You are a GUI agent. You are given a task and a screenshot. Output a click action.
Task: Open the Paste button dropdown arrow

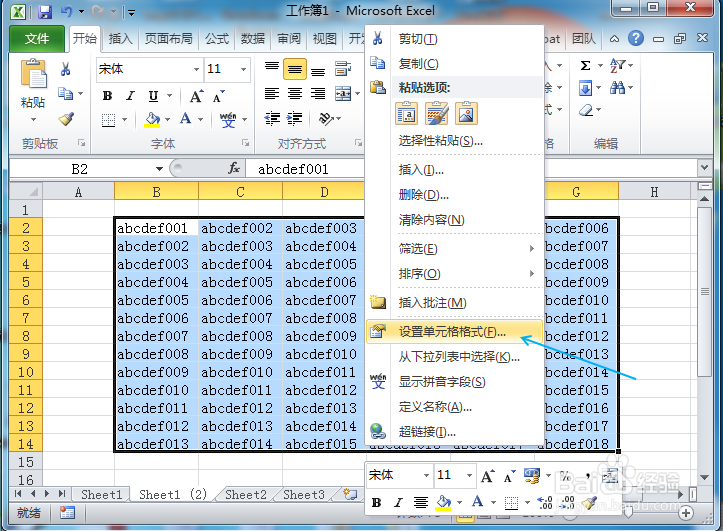pyautogui.click(x=33, y=120)
